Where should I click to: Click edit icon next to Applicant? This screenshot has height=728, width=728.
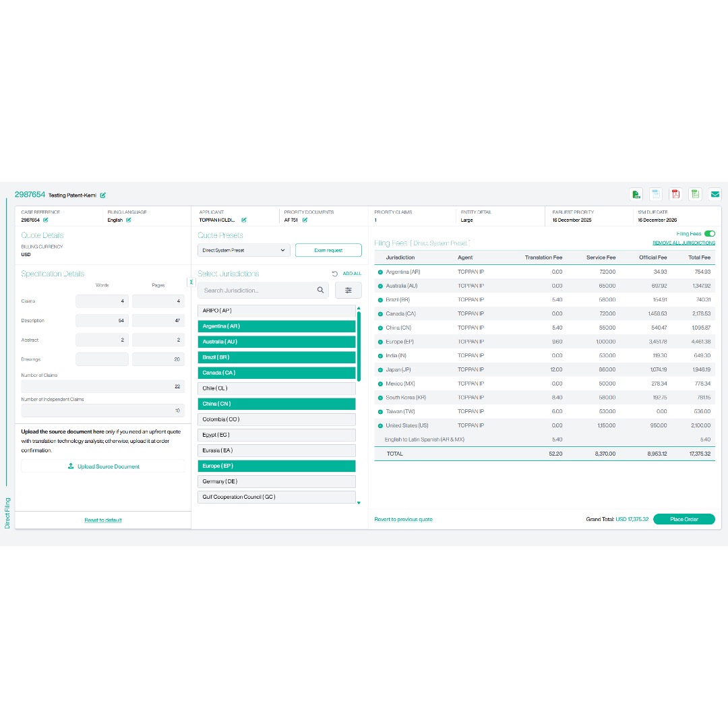click(x=244, y=220)
